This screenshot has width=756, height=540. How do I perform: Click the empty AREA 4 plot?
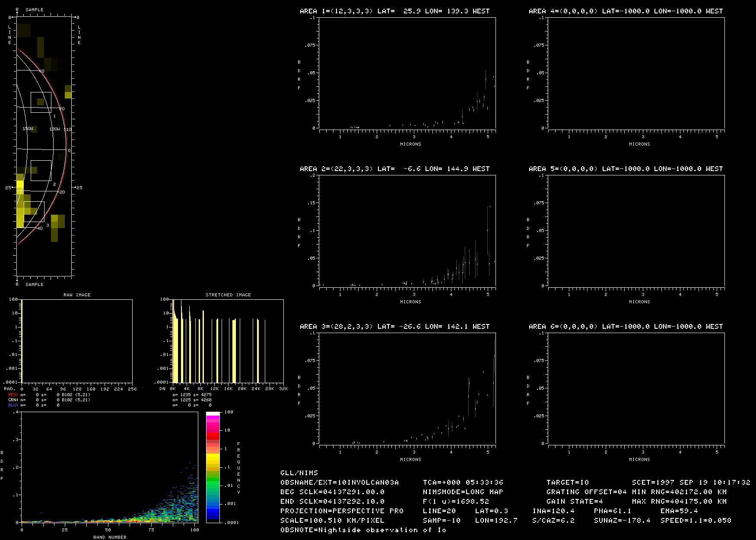[636, 73]
